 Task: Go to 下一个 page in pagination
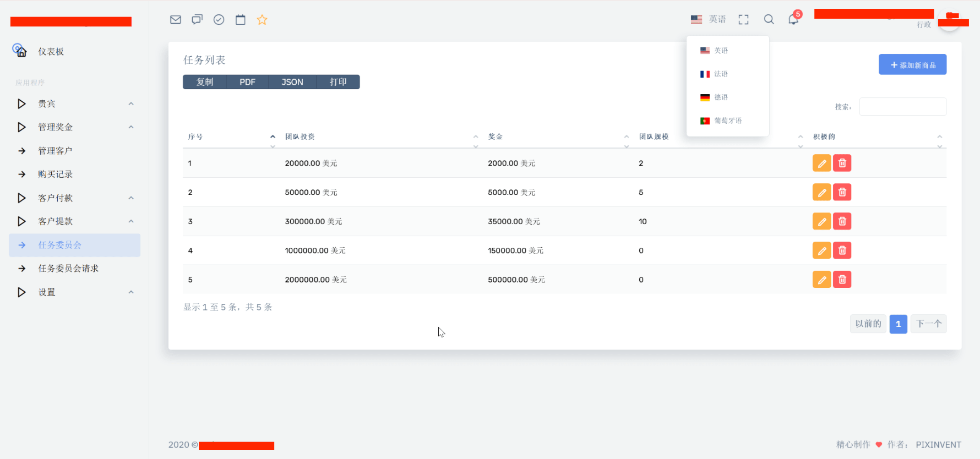tap(928, 324)
